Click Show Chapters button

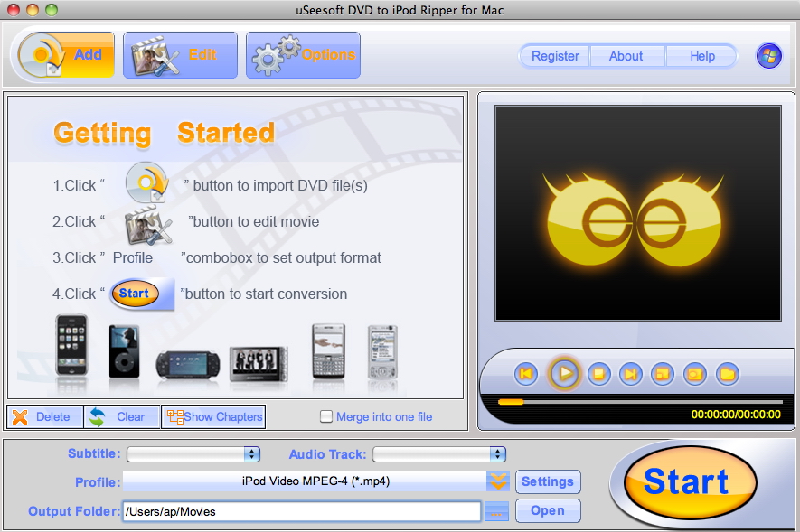[213, 416]
